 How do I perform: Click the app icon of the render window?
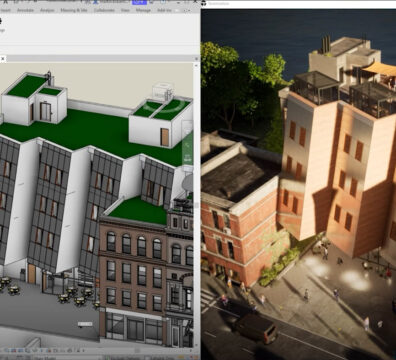pos(204,3)
